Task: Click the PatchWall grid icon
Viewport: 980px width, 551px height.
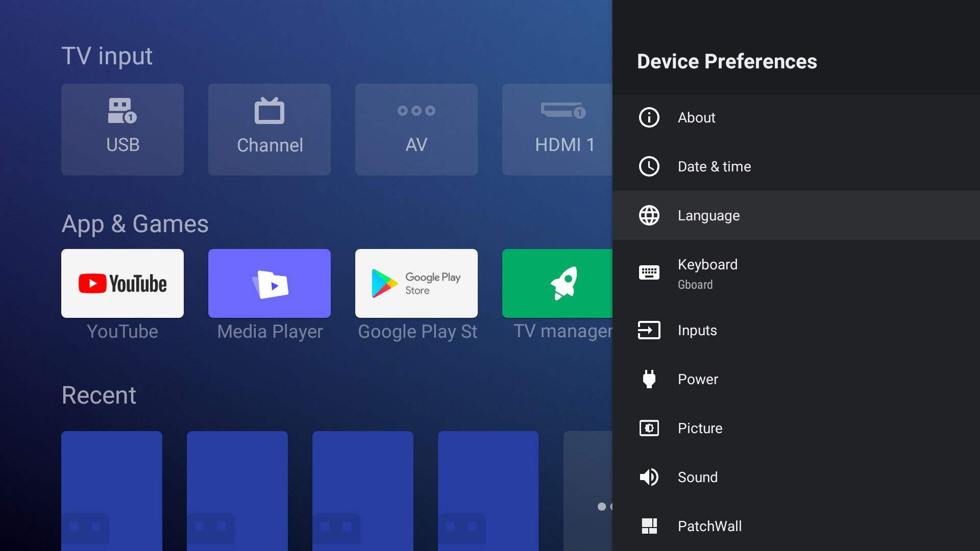Action: click(649, 526)
